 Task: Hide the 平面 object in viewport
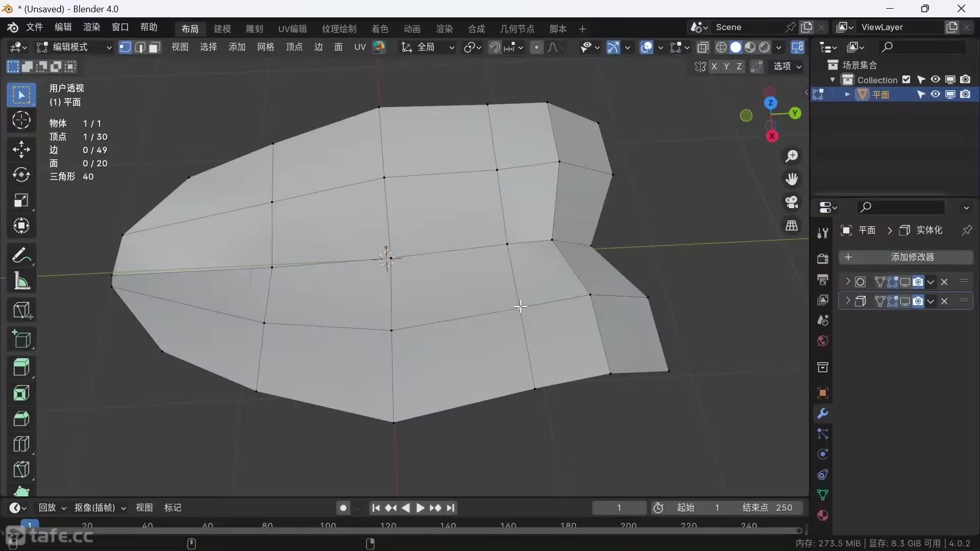click(935, 94)
